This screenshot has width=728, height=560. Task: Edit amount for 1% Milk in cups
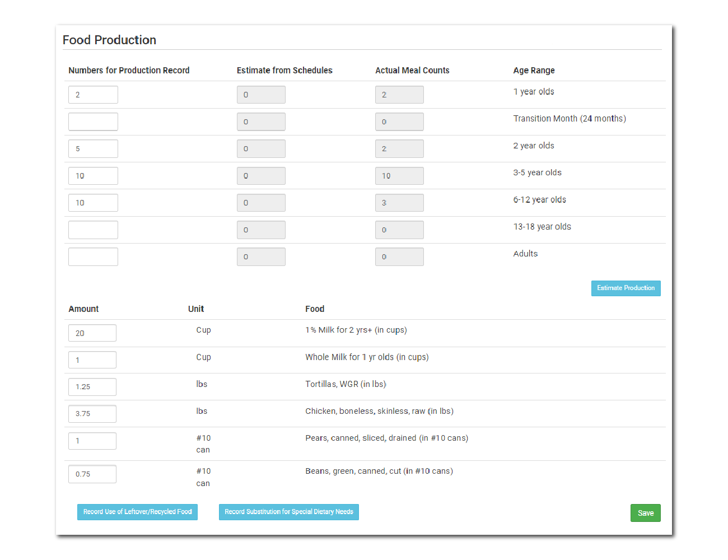click(92, 333)
